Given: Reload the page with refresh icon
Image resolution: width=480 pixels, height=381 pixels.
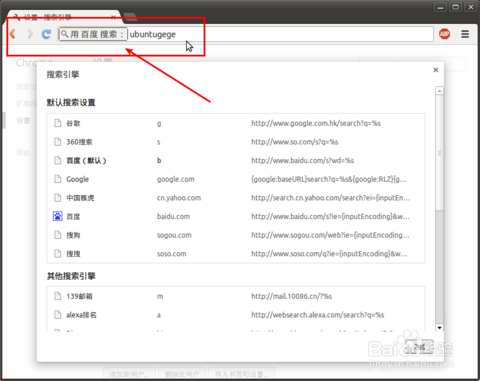Looking at the screenshot, I should tap(46, 34).
